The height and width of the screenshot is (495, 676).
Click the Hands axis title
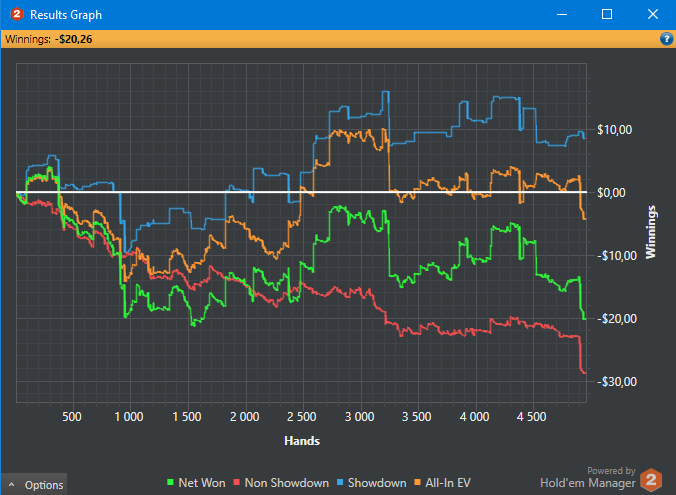point(302,441)
